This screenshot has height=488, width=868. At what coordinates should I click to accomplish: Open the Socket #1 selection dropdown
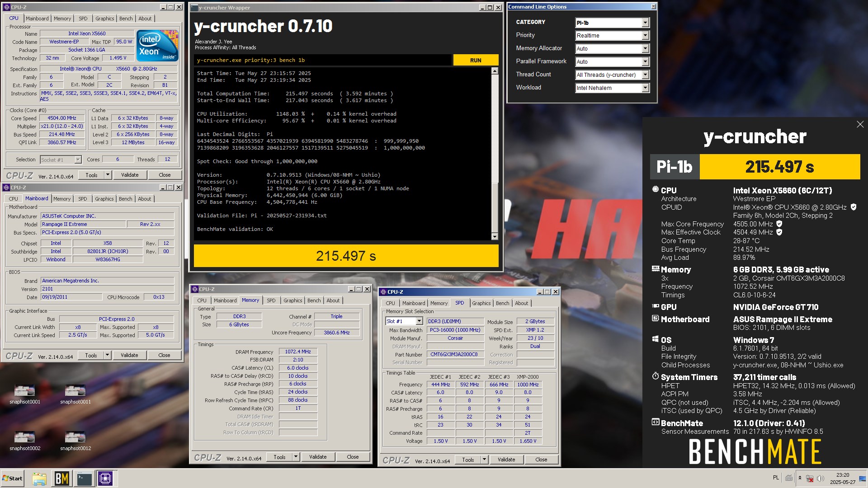point(61,160)
